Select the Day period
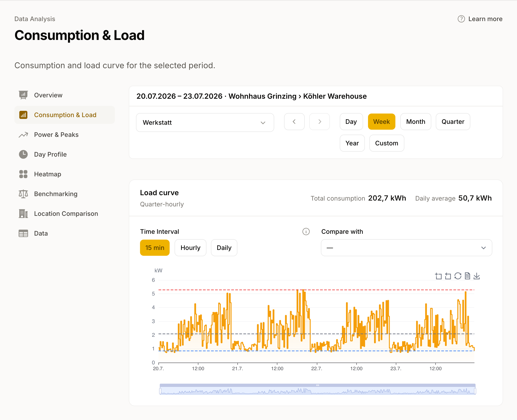This screenshot has height=420, width=517. point(351,122)
